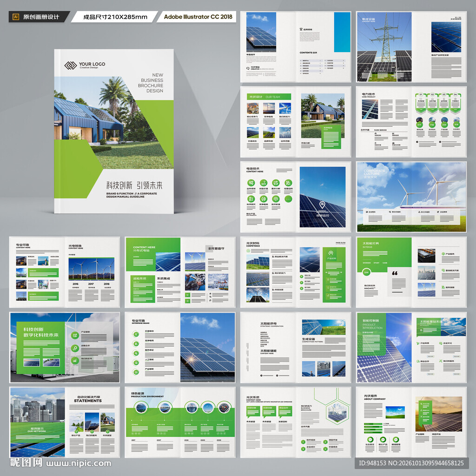Click the '绿色能源' heading
This screenshot has width=476, height=476.
click(138, 393)
